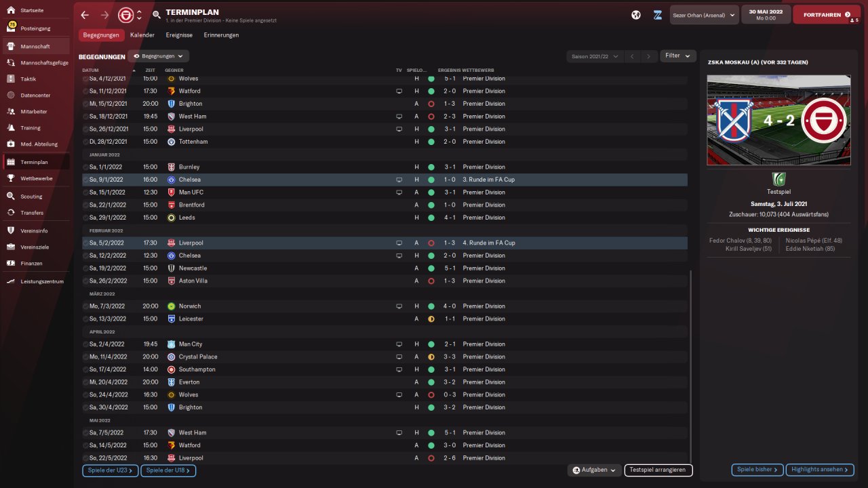Viewport: 868px width, 488px height.
Task: Click the Spiele bisher button
Action: [757, 470]
